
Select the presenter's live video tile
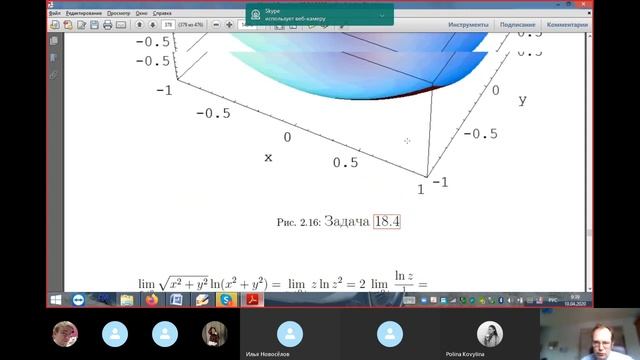590,334
